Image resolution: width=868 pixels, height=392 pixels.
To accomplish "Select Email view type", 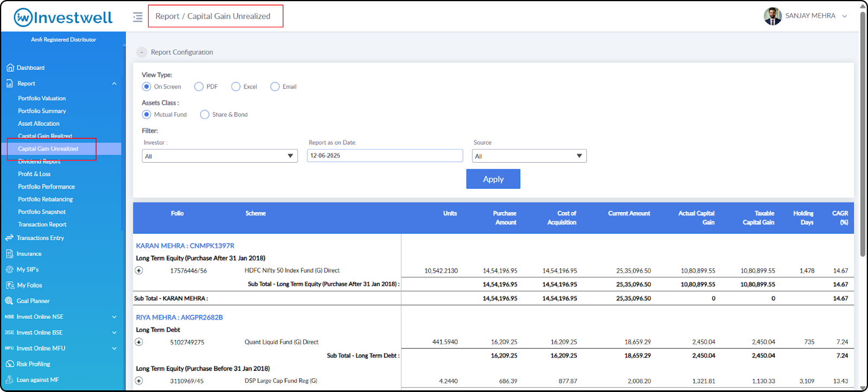I will click(x=275, y=87).
